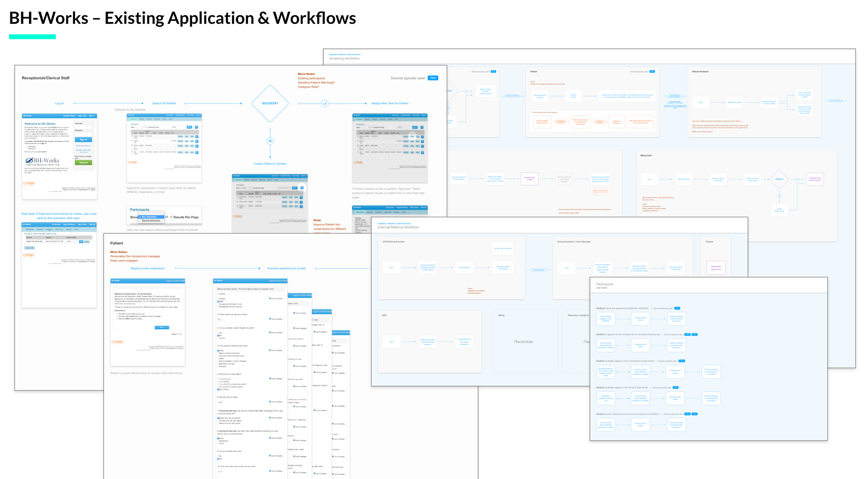Select Better than the year before radio

click(218, 418)
